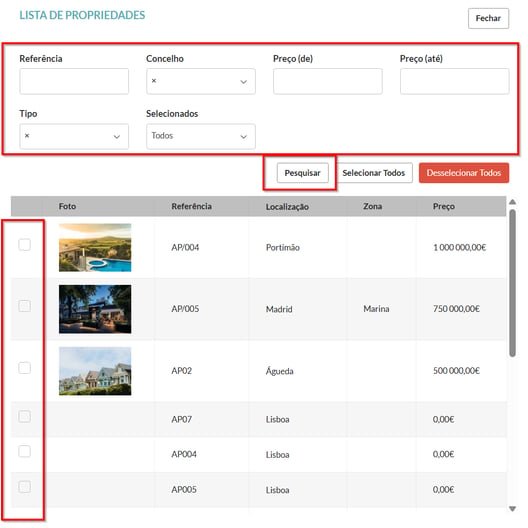
Task: Click the scrollbar up arrow
Action: [x=513, y=202]
